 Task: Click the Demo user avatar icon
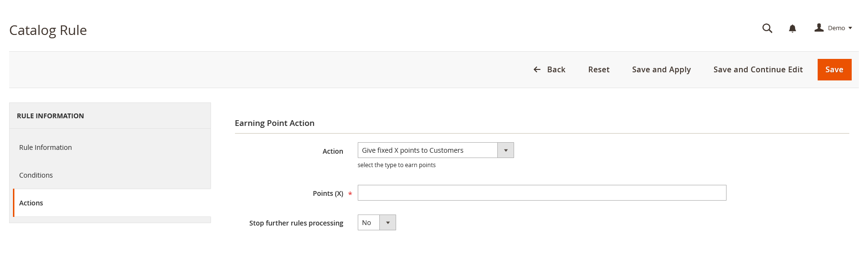(x=819, y=28)
